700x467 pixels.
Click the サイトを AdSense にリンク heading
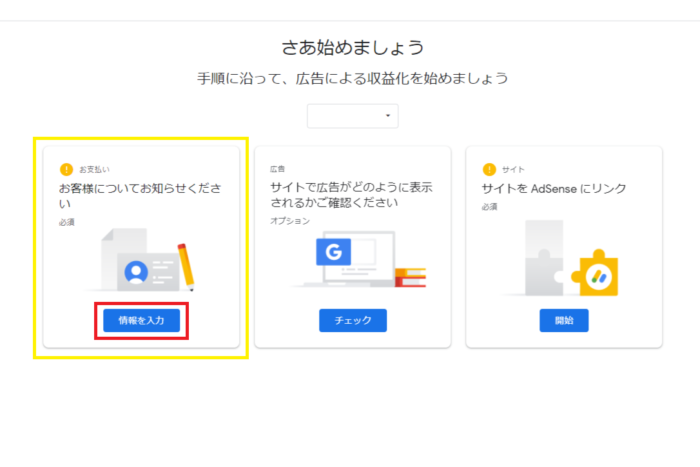point(554,189)
